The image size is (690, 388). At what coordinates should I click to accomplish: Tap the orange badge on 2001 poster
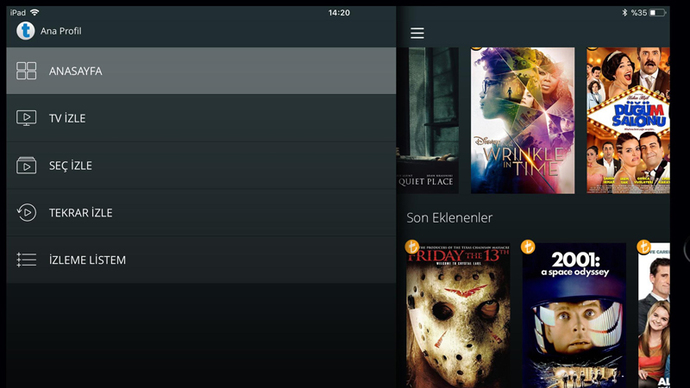[528, 247]
